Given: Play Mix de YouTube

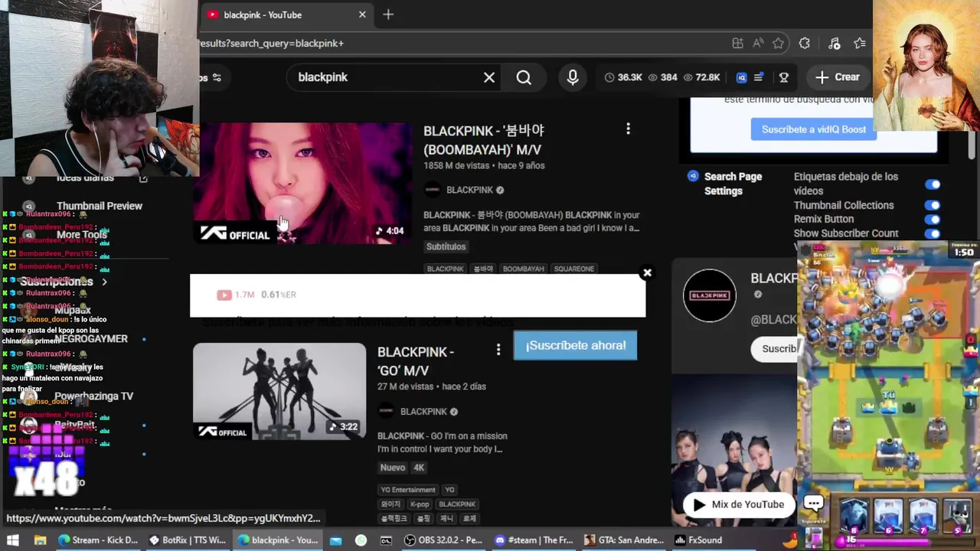Looking at the screenshot, I should point(738,504).
